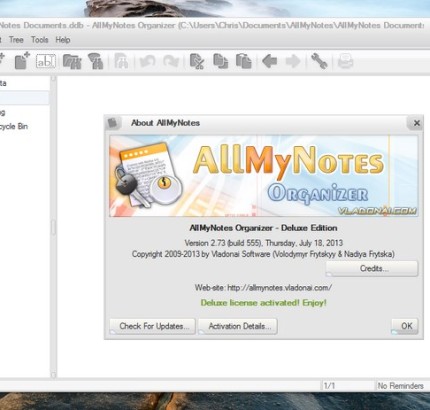430x410 pixels.
Task: Click the 'No Reminders' status bar entry
Action: [400, 386]
